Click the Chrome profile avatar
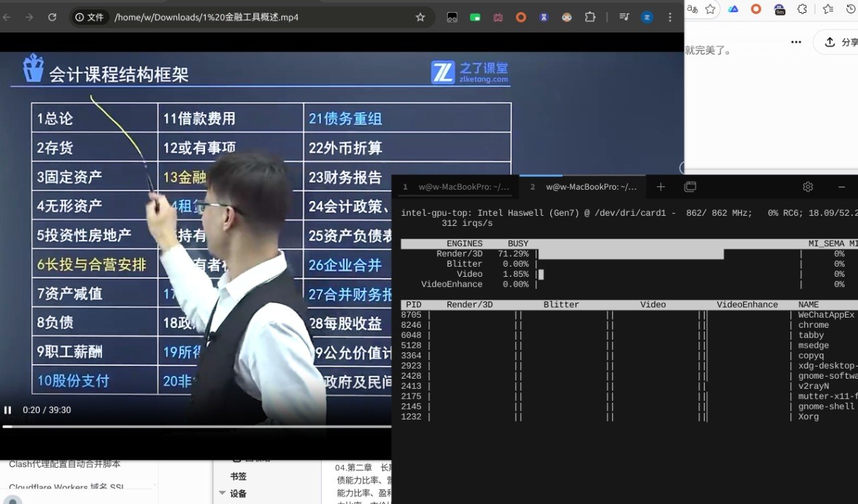Screen dimensions: 858x504 click(647, 17)
